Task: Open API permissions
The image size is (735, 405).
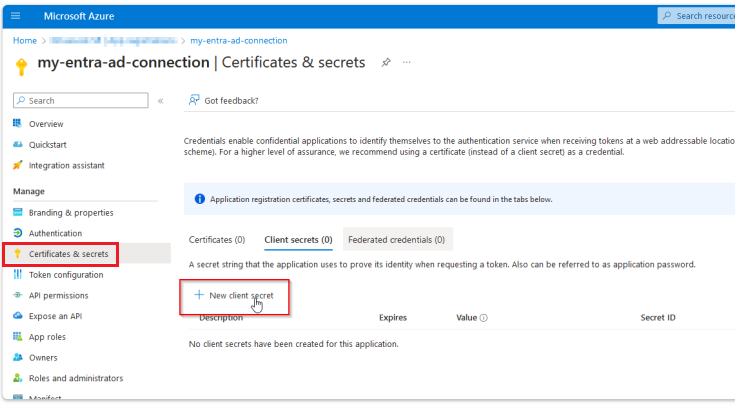Action: [59, 296]
